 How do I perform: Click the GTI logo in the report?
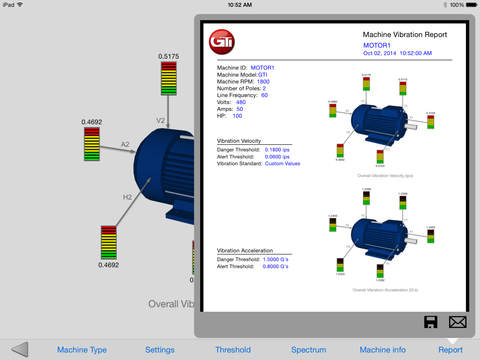222,41
